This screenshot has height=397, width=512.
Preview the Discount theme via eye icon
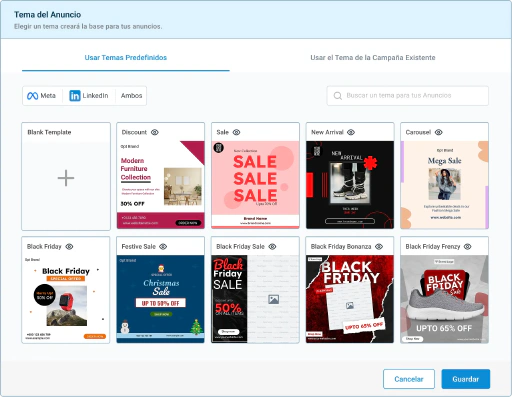point(155,132)
